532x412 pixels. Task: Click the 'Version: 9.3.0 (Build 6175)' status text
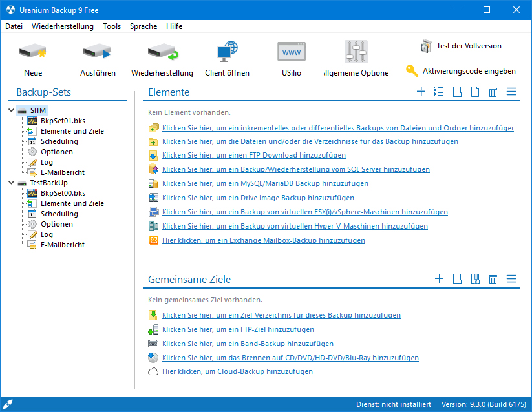[x=484, y=404]
